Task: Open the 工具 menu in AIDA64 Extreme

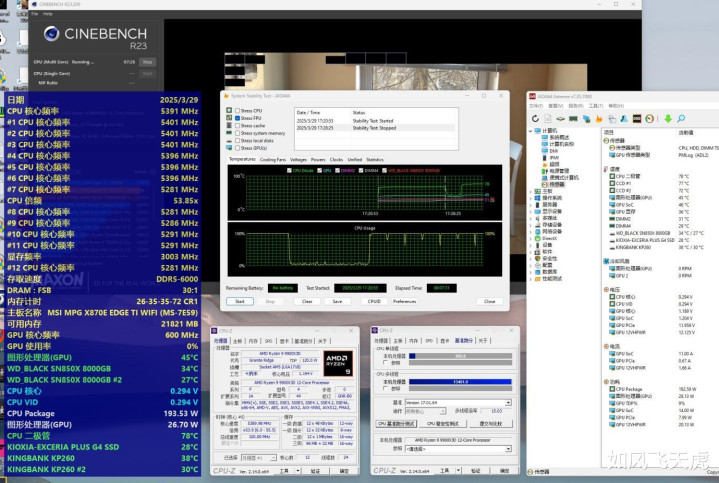Action: point(595,105)
